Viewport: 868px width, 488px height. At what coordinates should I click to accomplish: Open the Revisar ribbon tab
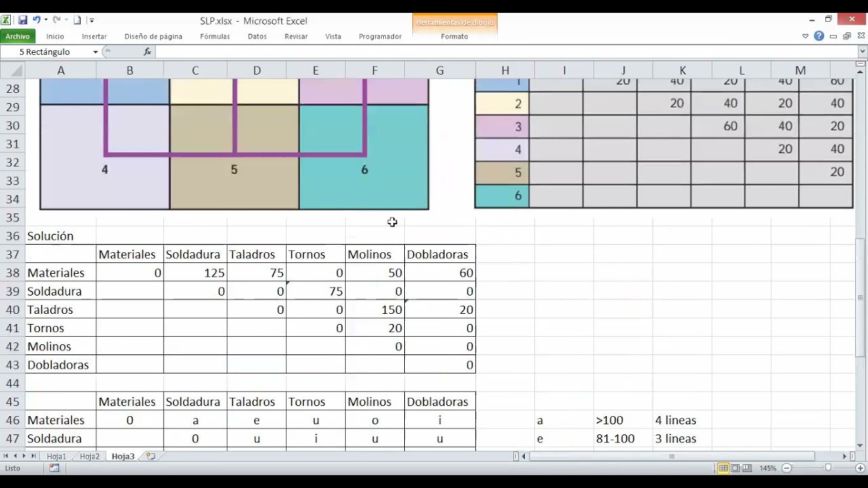point(296,37)
